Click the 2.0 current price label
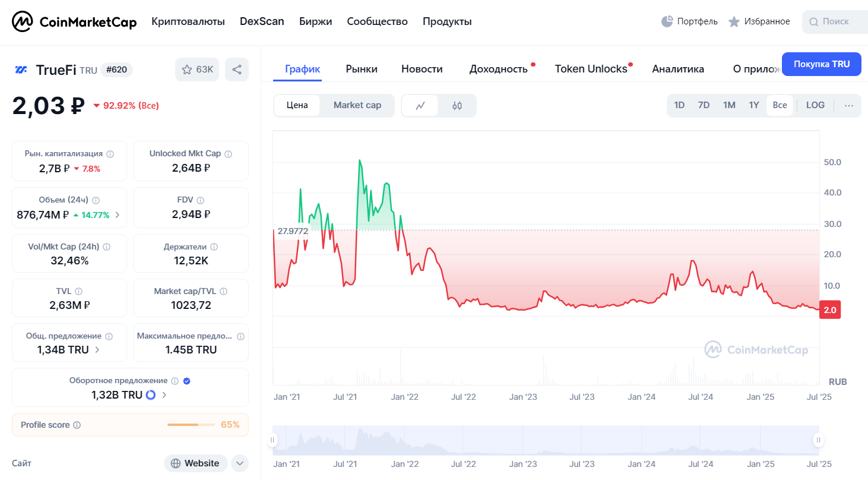868x480 pixels. click(830, 310)
